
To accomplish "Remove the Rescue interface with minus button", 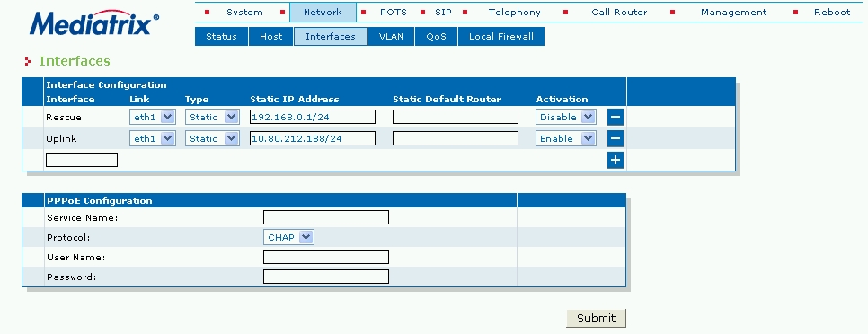I will click(x=616, y=118).
